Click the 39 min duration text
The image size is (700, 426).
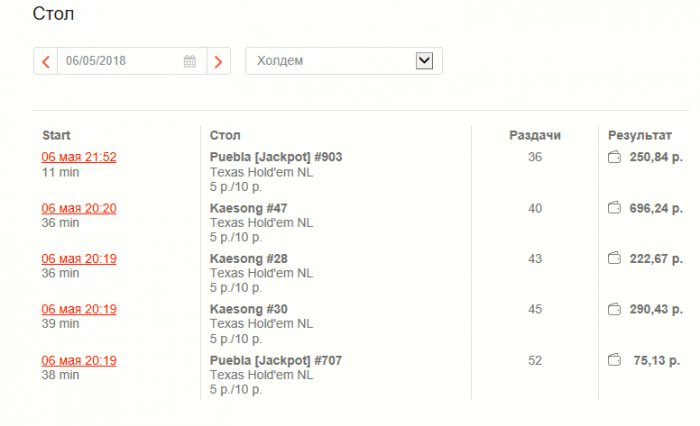point(60,324)
